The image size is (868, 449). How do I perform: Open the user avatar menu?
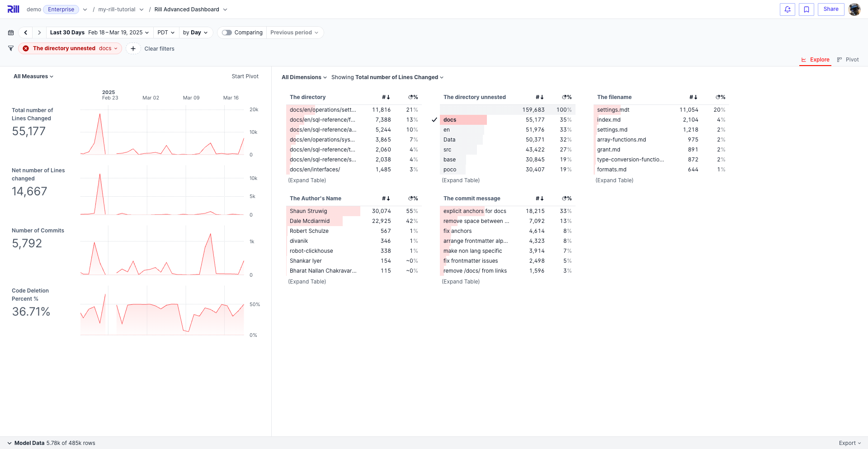[854, 9]
